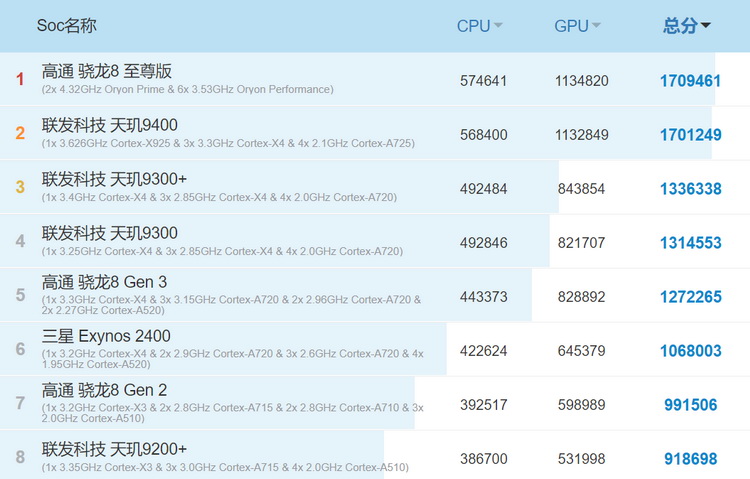Viewport: 750px width, 479px height.
Task: Open 联发科技 天玑9300+ entry
Action: tap(114, 179)
